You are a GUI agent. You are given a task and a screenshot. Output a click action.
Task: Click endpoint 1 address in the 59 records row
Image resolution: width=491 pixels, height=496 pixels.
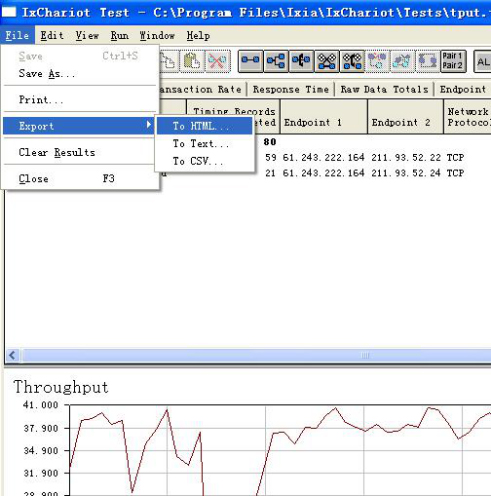(323, 157)
